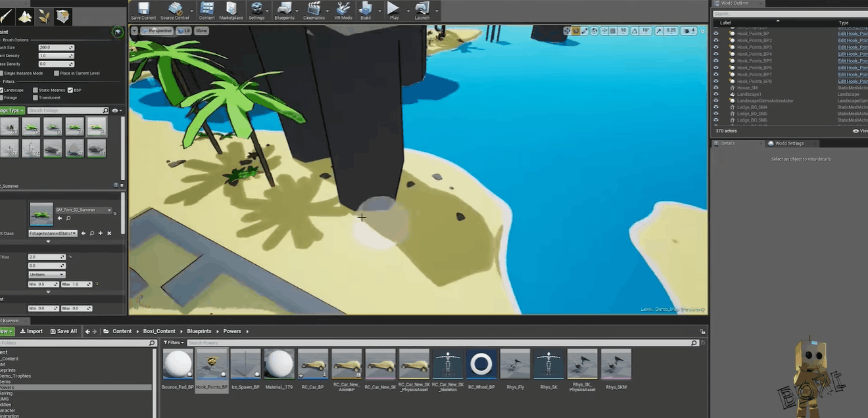Select the Landscape mode icon
The width and height of the screenshot is (868, 418).
point(25,17)
